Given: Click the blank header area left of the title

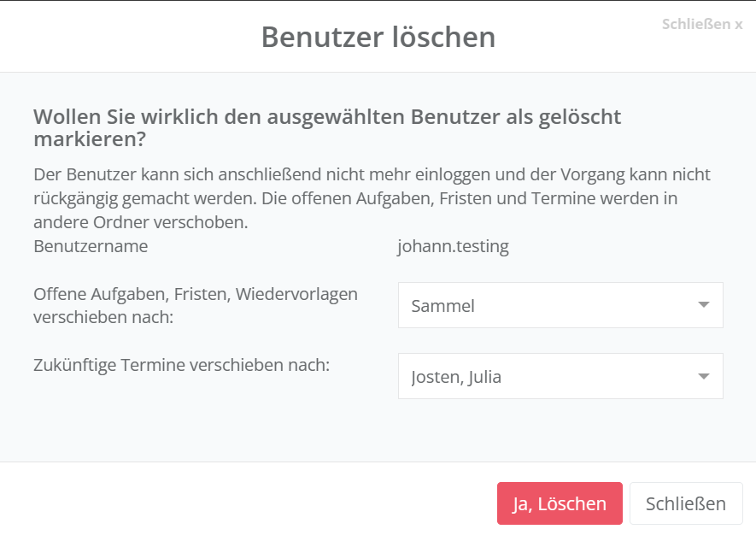Looking at the screenshot, I should tap(128, 38).
